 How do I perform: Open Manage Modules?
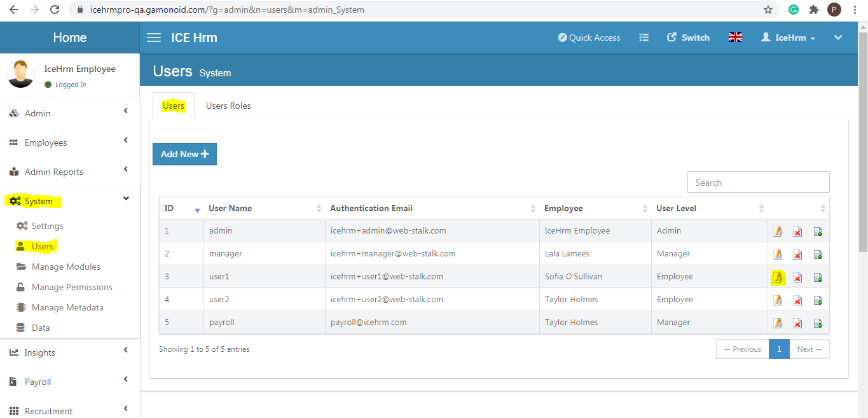(x=58, y=267)
